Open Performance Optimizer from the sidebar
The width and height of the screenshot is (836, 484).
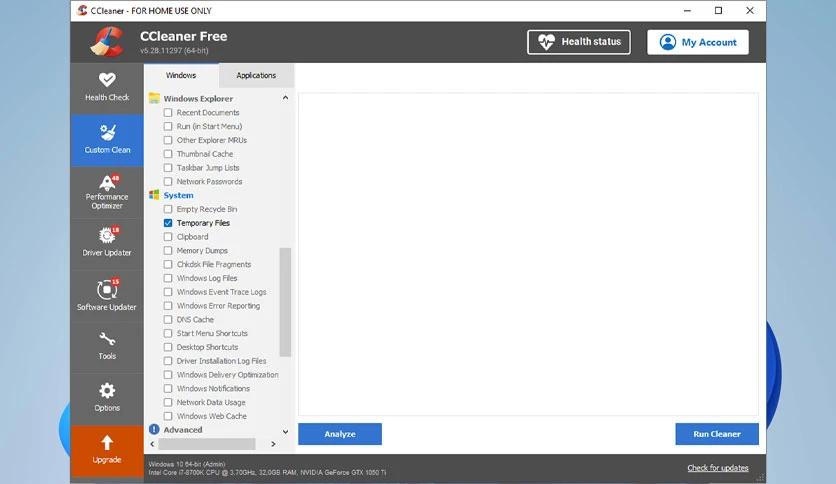pyautogui.click(x=107, y=192)
